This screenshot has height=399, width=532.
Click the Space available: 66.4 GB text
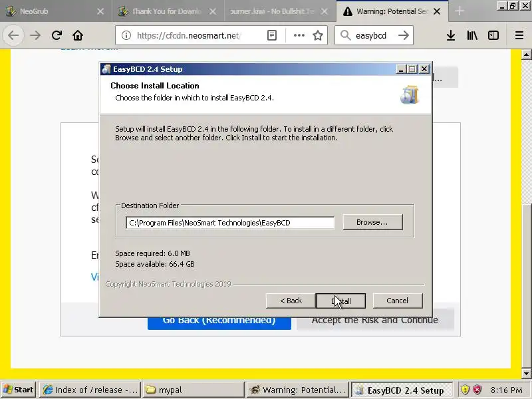coord(155,264)
